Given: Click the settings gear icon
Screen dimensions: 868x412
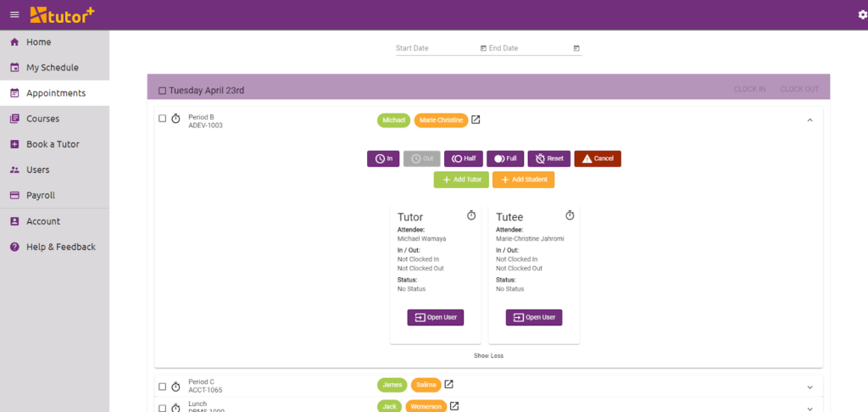Looking at the screenshot, I should pos(862,14).
